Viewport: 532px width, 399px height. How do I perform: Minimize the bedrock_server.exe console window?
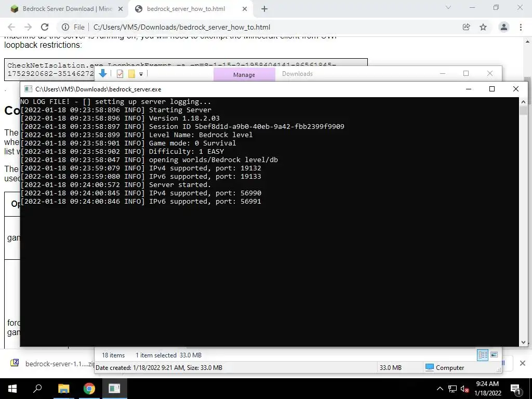469,89
